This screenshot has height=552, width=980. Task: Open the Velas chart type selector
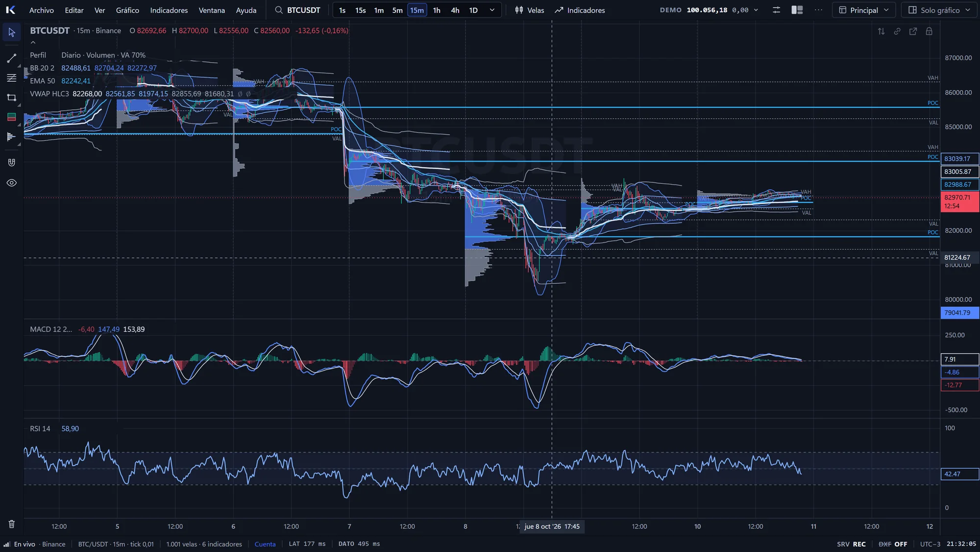[x=529, y=10]
